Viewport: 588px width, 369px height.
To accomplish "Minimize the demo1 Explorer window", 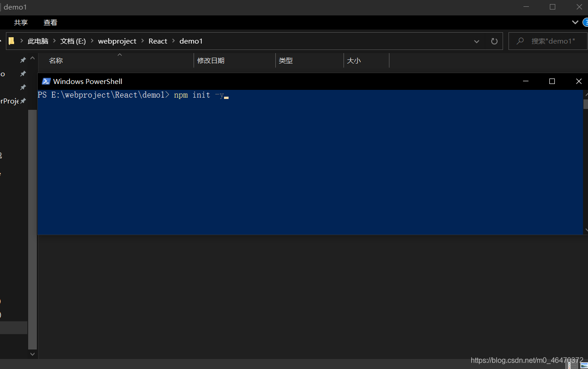I will [526, 7].
